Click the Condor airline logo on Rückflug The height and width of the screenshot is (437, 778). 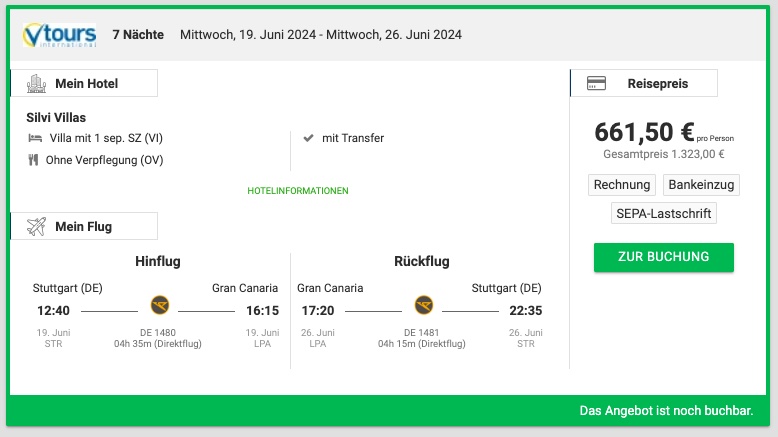click(x=424, y=305)
